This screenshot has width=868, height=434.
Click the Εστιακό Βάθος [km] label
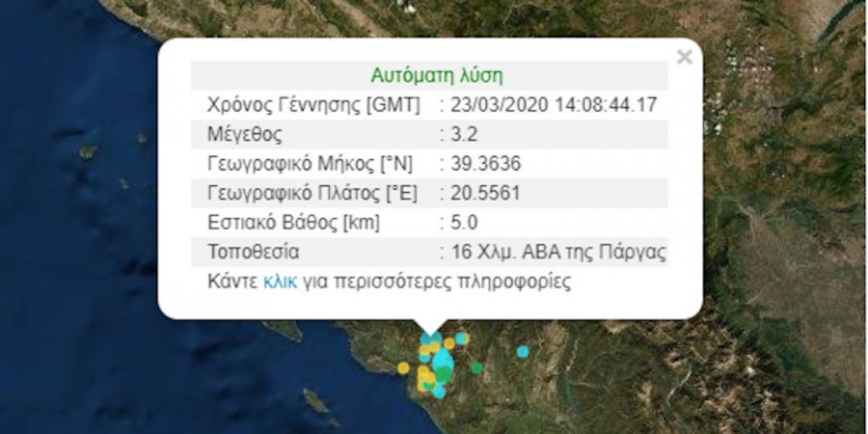[293, 223]
